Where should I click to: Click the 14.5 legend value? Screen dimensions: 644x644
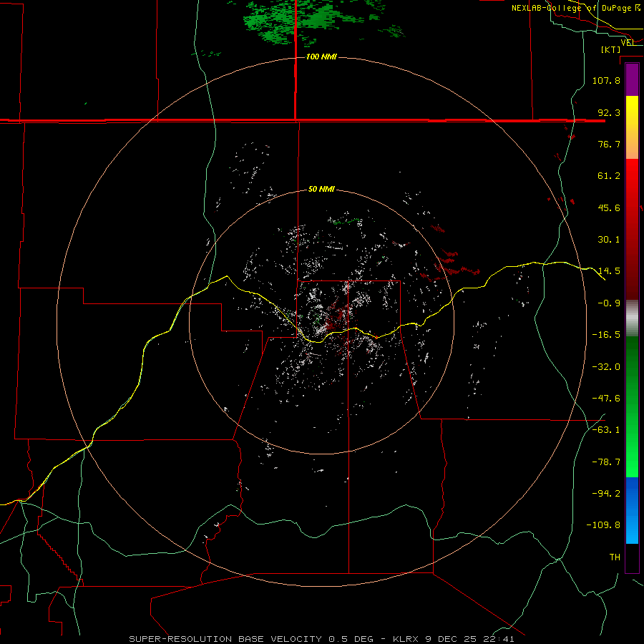[609, 271]
